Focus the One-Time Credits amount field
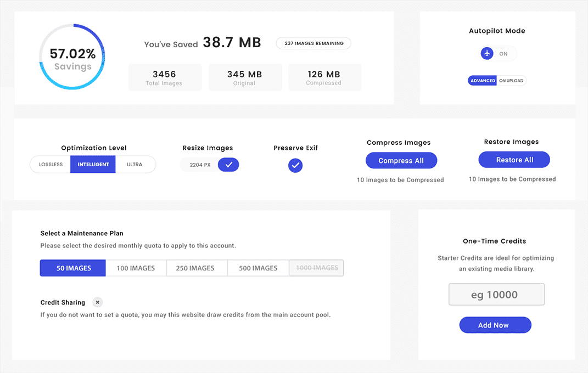The width and height of the screenshot is (588, 373). click(x=496, y=295)
